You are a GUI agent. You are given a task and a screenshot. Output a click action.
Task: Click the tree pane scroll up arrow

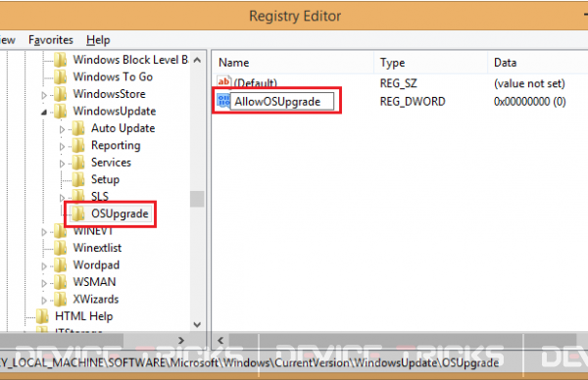coord(197,60)
